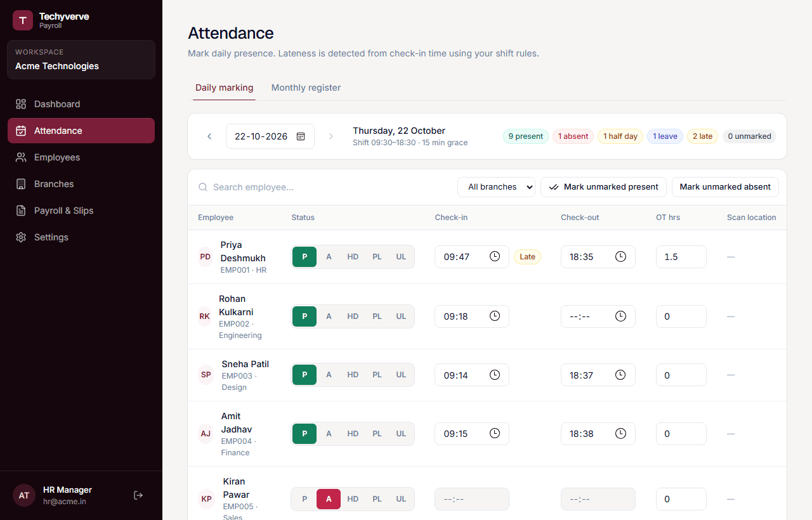Open the calendar picker icon in date field
This screenshot has width=812, height=520.
[301, 136]
